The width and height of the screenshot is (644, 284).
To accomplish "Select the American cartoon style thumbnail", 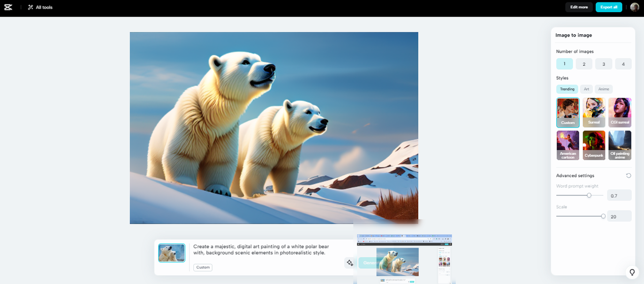I will (x=568, y=145).
